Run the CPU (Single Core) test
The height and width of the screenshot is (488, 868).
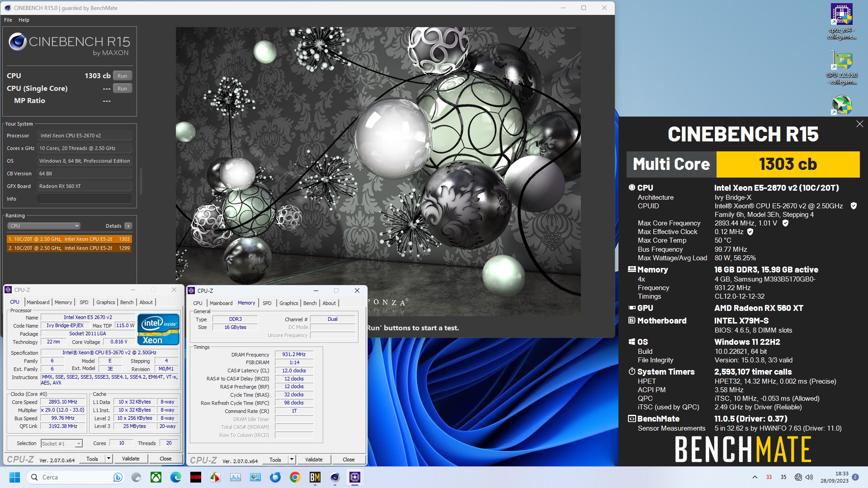(x=123, y=89)
